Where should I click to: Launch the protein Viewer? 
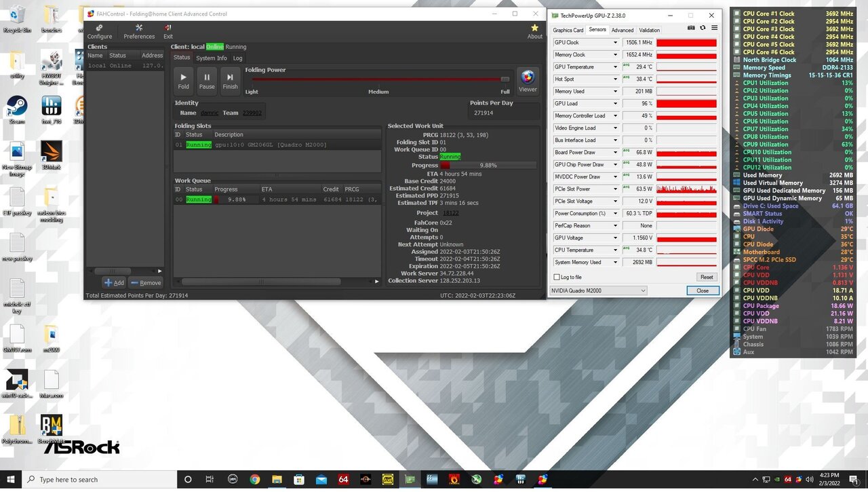528,80
